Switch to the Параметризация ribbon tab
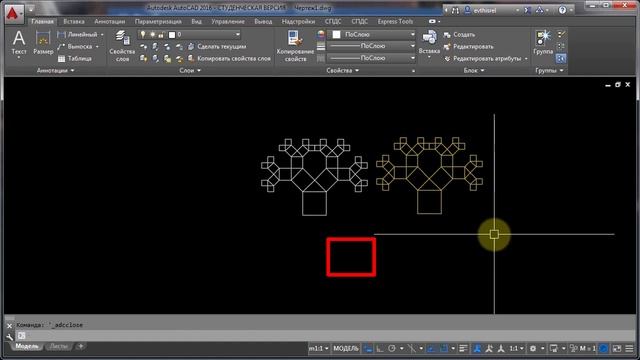The height and width of the screenshot is (360, 640). [x=158, y=21]
